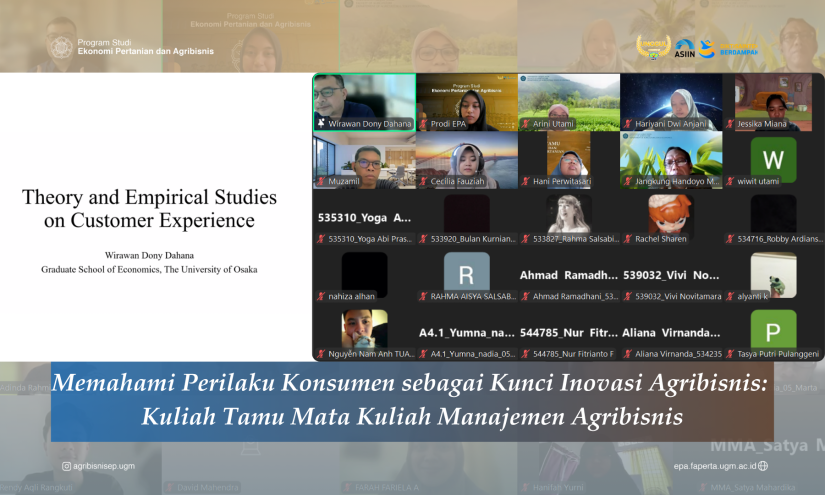825x495 pixels.
Task: Click the ASIIN accreditation logo
Action: tap(685, 48)
